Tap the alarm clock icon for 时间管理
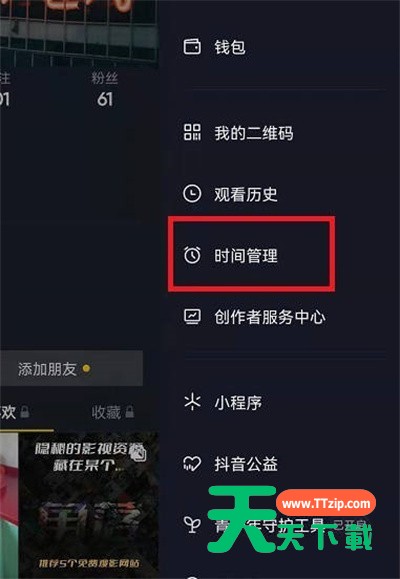The width and height of the screenshot is (400, 579). tap(192, 255)
